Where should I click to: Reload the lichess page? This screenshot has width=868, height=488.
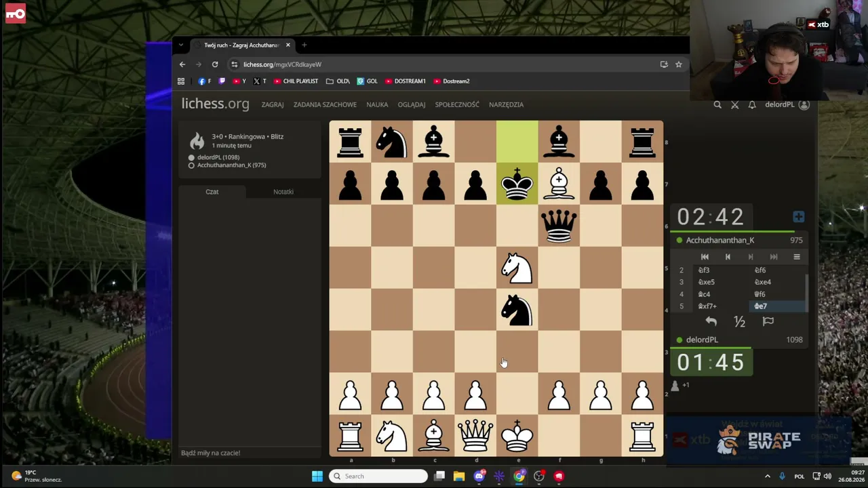[215, 64]
